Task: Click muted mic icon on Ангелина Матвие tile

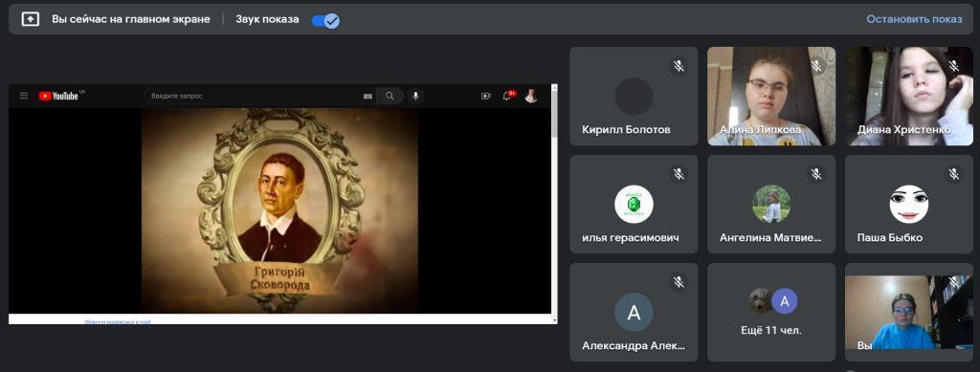Action: [x=815, y=174]
